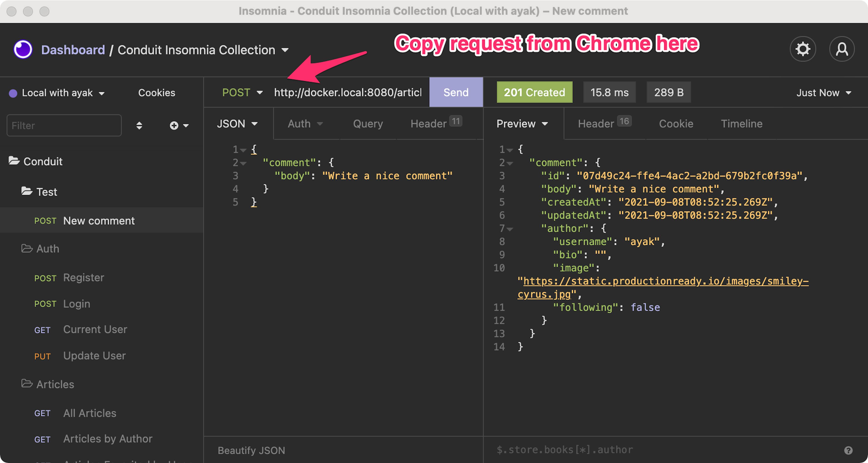Collapse the Conduit folder
The height and width of the screenshot is (463, 868).
point(35,161)
